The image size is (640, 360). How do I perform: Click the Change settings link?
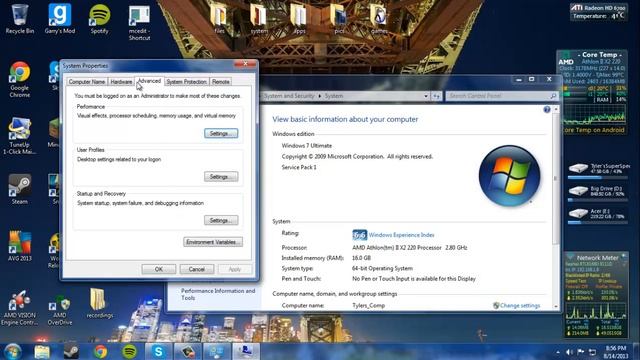click(520, 305)
